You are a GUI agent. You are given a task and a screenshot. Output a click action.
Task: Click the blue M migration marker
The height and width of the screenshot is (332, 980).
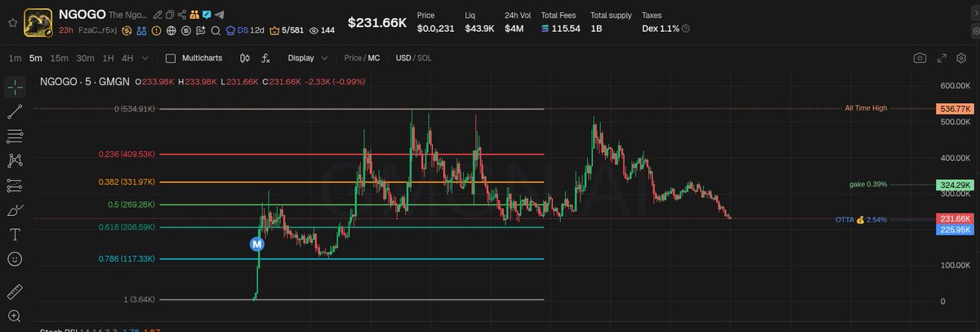pyautogui.click(x=257, y=244)
